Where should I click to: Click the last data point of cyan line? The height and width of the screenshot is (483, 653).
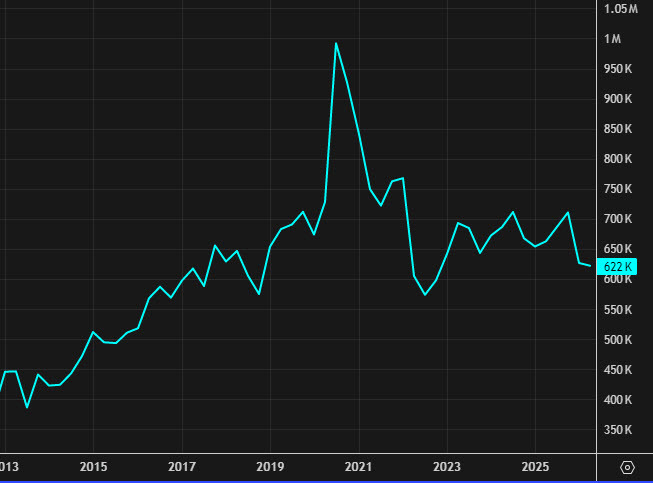point(590,266)
